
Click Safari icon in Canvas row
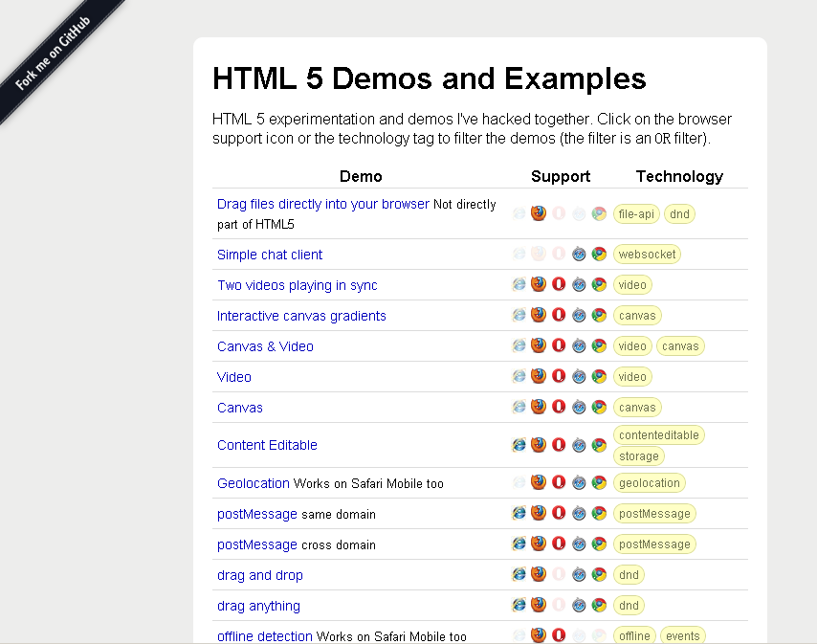[579, 407]
